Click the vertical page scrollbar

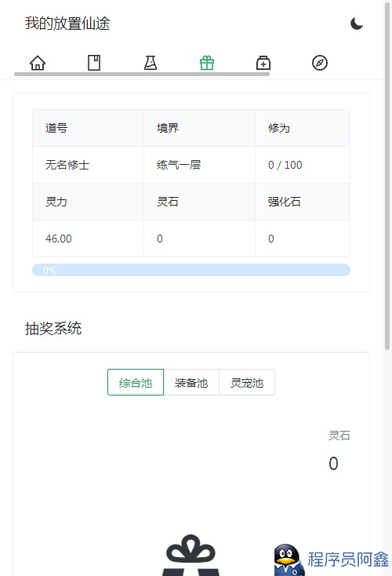387,176
